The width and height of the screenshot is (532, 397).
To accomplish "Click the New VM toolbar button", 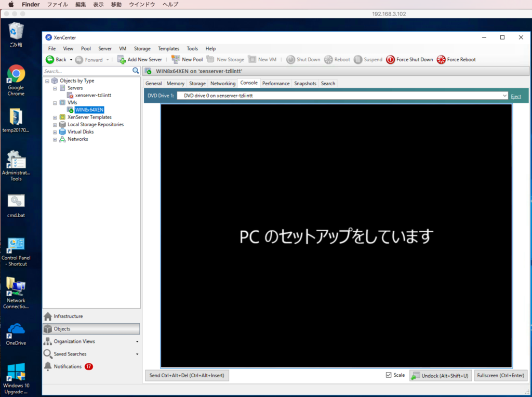I will pos(262,59).
